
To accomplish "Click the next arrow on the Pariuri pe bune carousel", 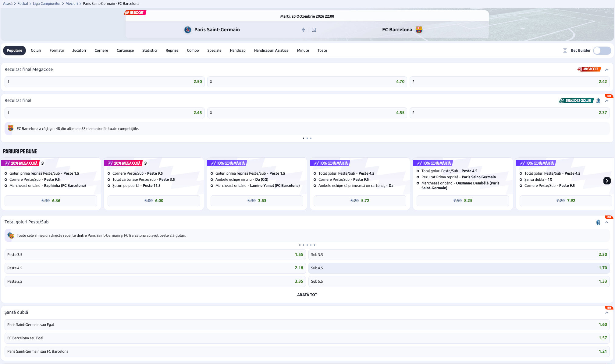I will [607, 181].
